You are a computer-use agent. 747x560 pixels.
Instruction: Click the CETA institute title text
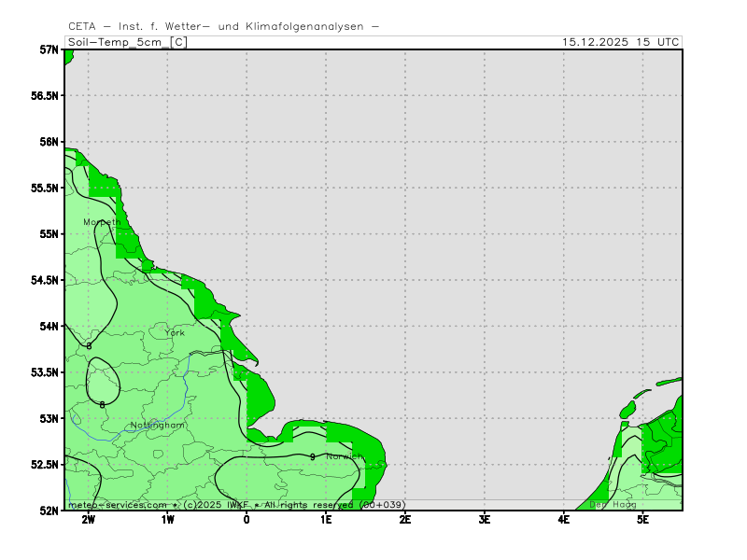(x=224, y=26)
